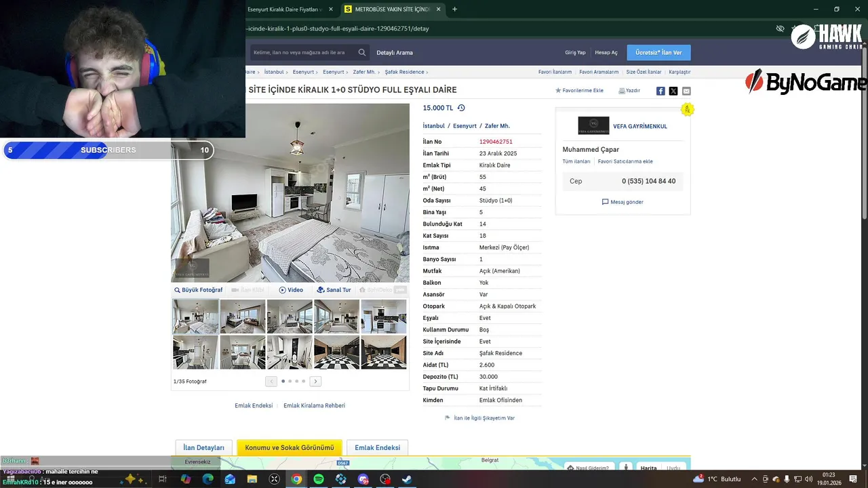The height and width of the screenshot is (488, 868).
Task: Switch to Emlak Endeksi tab
Action: coord(377,447)
